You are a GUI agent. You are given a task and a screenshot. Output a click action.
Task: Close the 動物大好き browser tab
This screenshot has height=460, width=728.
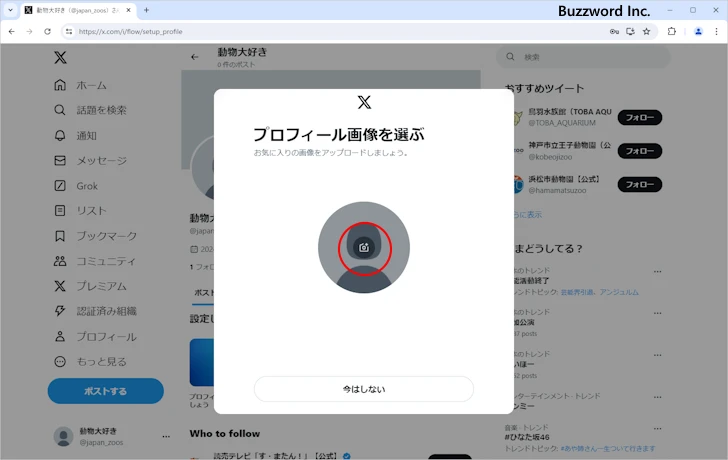(129, 10)
